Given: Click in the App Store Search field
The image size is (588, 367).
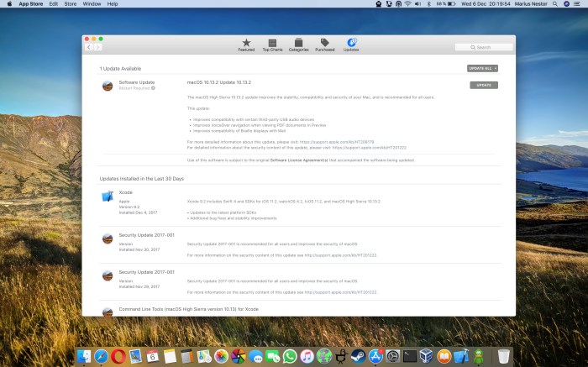Looking at the screenshot, I should coord(484,47).
